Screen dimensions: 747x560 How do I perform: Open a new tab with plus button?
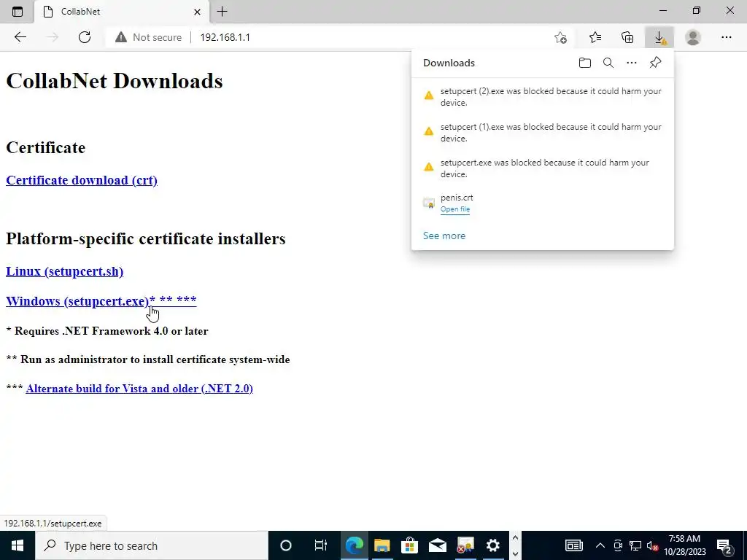tap(222, 12)
